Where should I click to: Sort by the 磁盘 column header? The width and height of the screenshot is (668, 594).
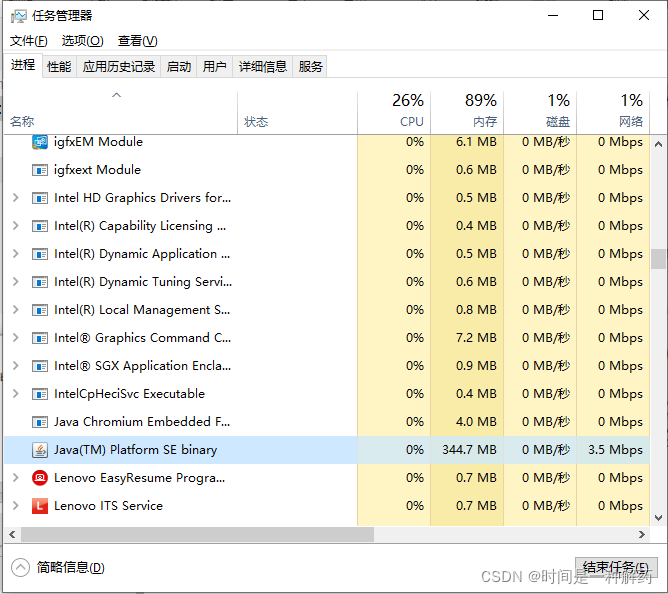540,112
